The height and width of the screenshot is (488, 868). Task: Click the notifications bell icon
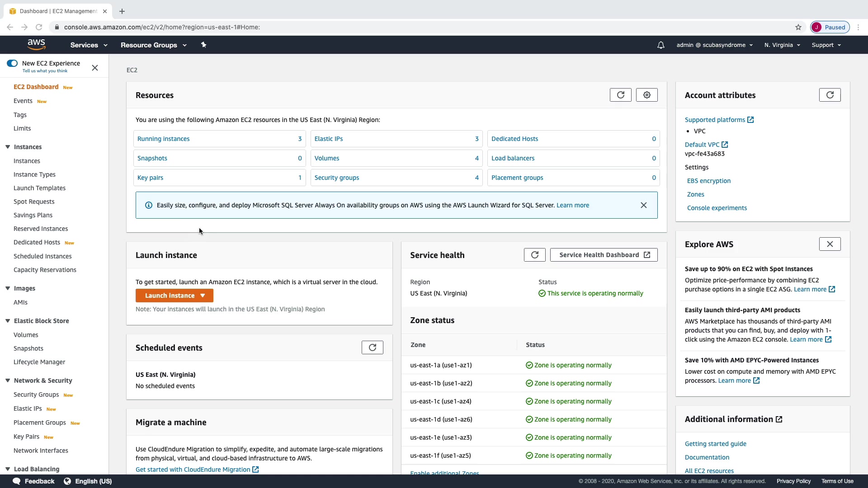pyautogui.click(x=660, y=45)
